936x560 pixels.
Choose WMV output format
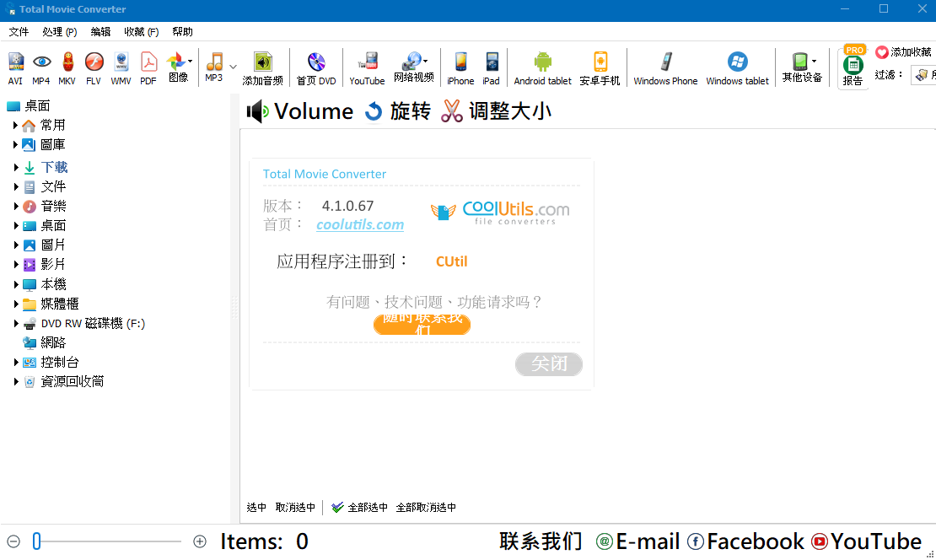[121, 68]
